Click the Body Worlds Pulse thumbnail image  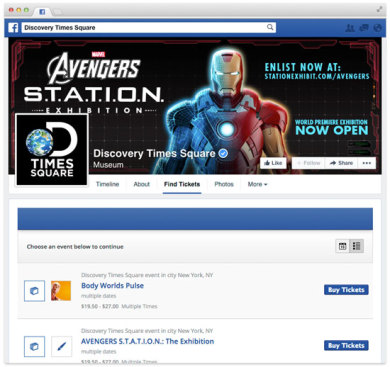tap(61, 291)
